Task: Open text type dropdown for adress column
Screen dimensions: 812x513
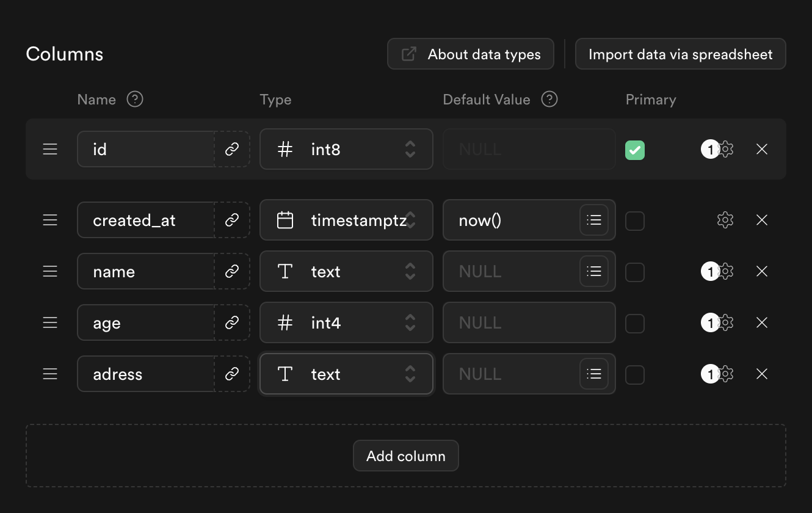Action: coord(346,374)
